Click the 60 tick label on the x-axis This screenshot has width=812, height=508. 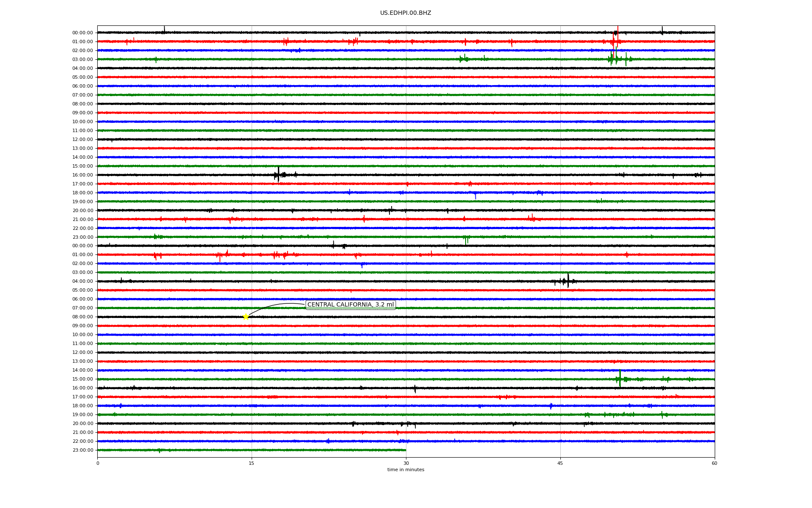tap(714, 463)
